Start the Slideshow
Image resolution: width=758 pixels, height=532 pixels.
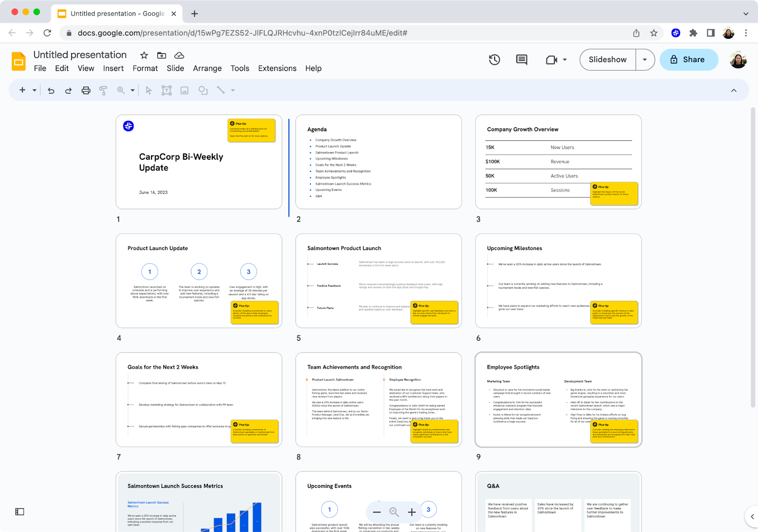tap(607, 60)
